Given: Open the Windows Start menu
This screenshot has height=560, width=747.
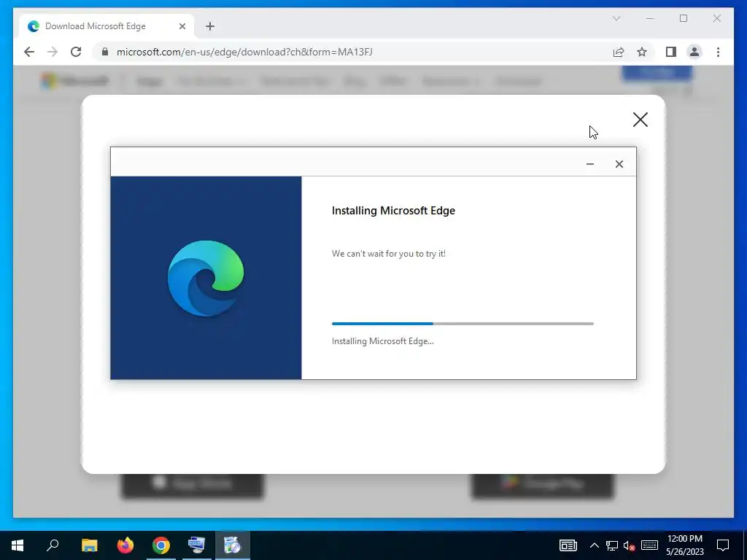Looking at the screenshot, I should [x=18, y=545].
